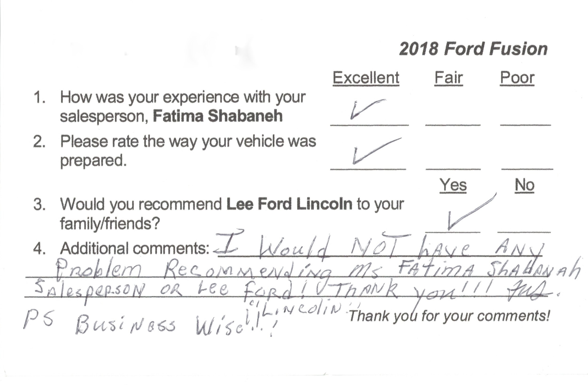Click the bold name Fatima Shabaneh
Viewport: 588px width, 385px height.
pos(218,116)
